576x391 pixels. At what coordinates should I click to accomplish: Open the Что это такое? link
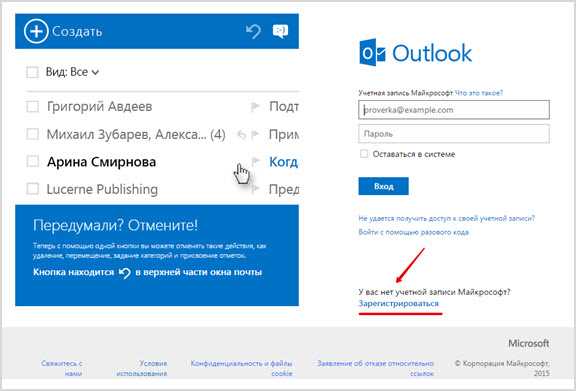point(479,93)
